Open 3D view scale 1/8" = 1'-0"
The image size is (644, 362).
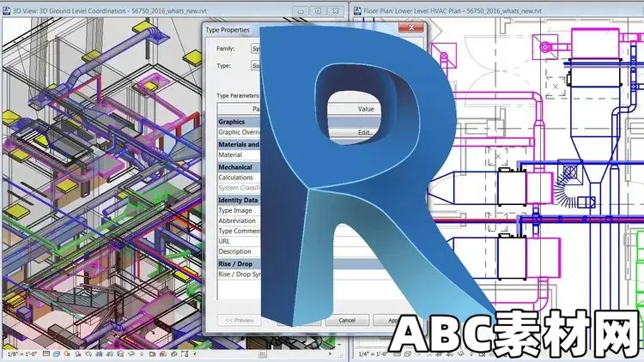point(22,353)
